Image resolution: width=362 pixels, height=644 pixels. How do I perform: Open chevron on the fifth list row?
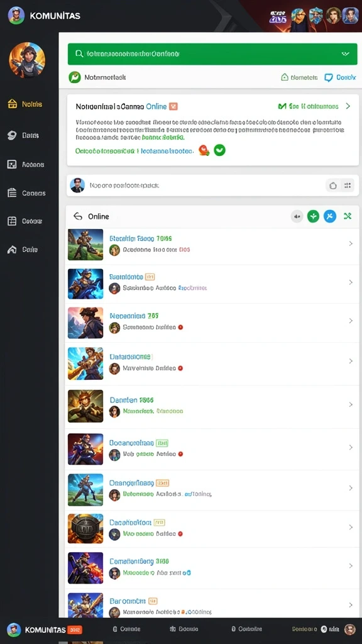(x=351, y=404)
